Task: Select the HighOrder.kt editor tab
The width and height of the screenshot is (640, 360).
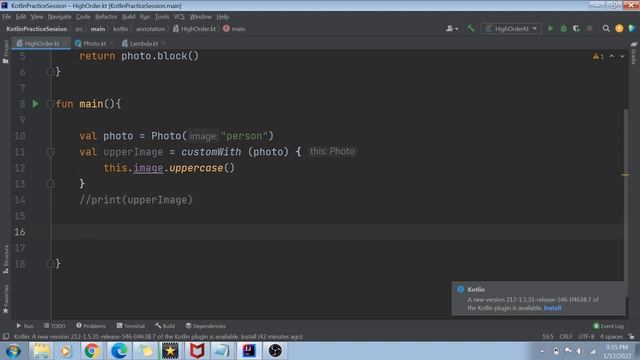Action: 42,43
